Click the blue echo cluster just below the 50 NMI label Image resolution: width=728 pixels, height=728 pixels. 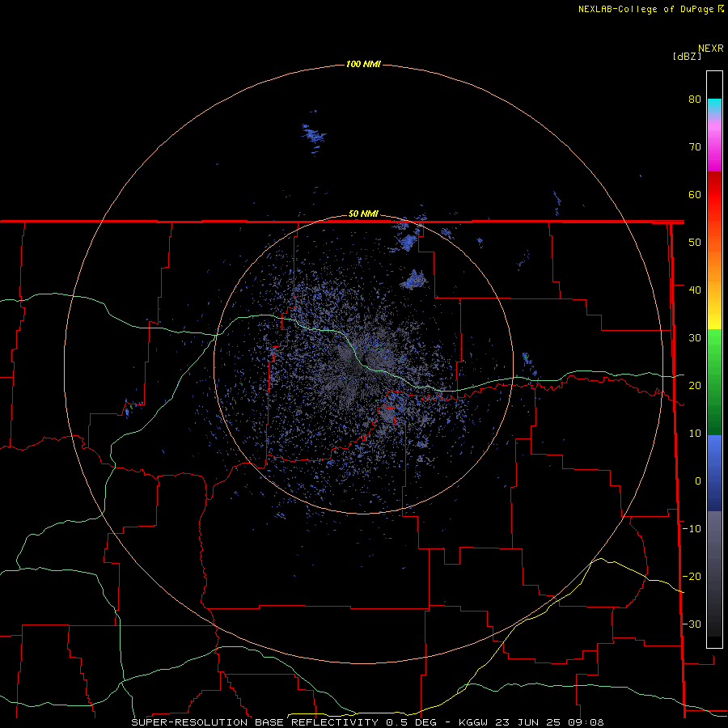[408, 241]
